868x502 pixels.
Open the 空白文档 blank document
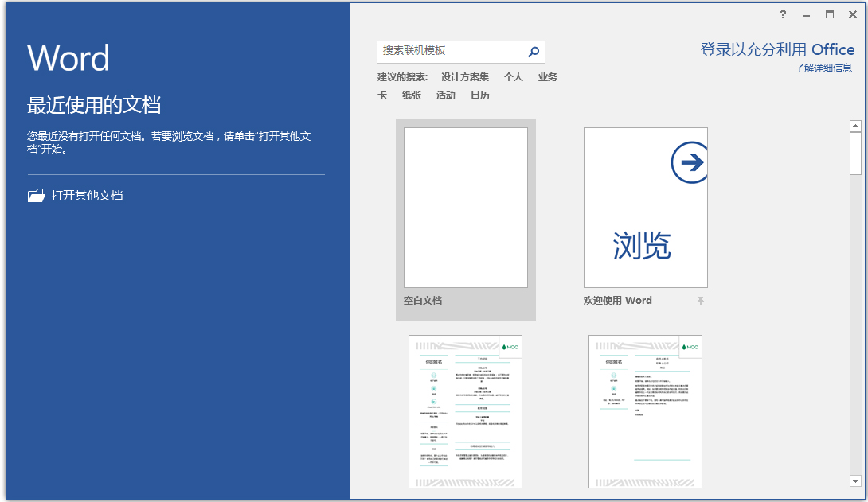(x=466, y=207)
